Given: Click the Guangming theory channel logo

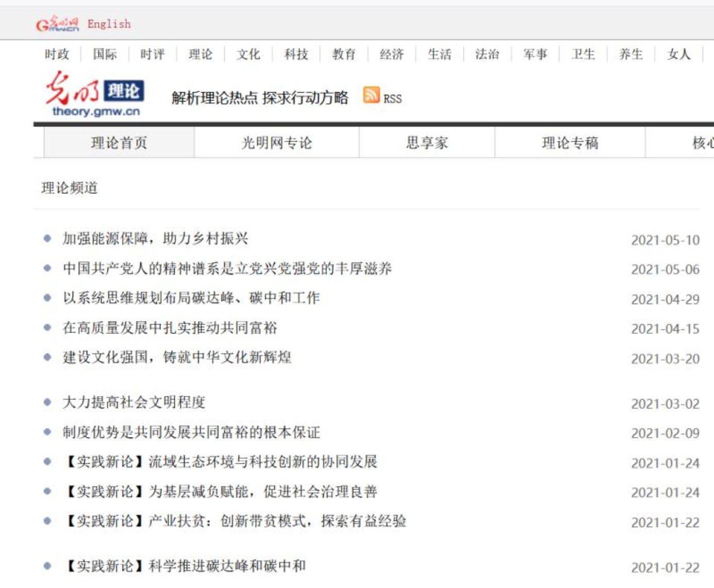Looking at the screenshot, I should 94,94.
